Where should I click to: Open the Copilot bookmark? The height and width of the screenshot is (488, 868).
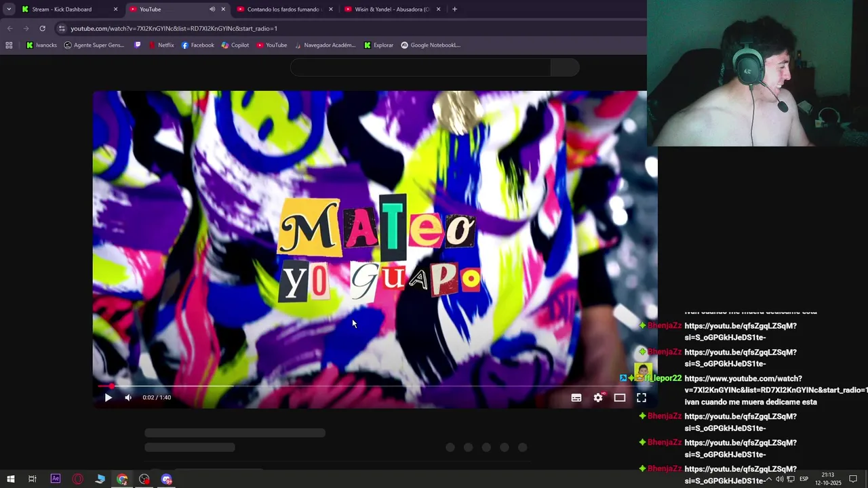(235, 45)
